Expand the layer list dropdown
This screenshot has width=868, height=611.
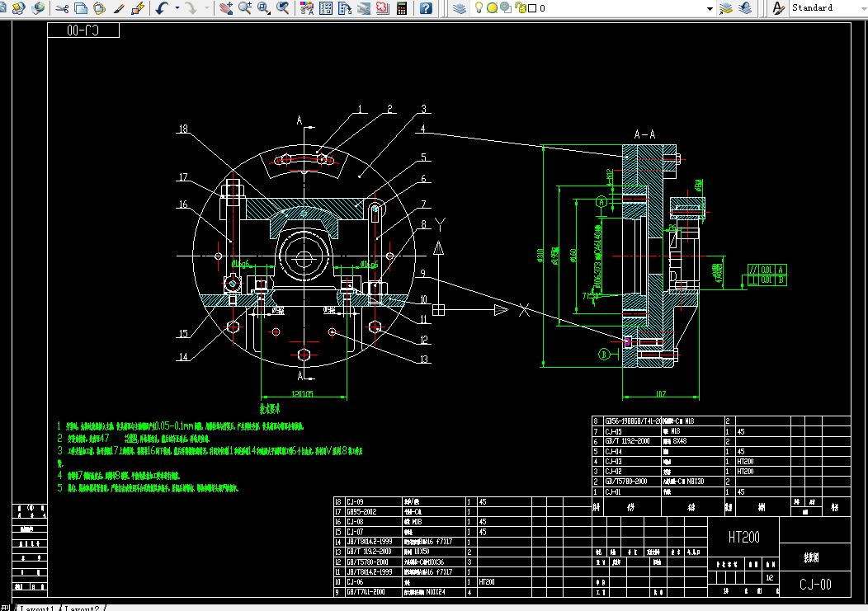coord(709,8)
